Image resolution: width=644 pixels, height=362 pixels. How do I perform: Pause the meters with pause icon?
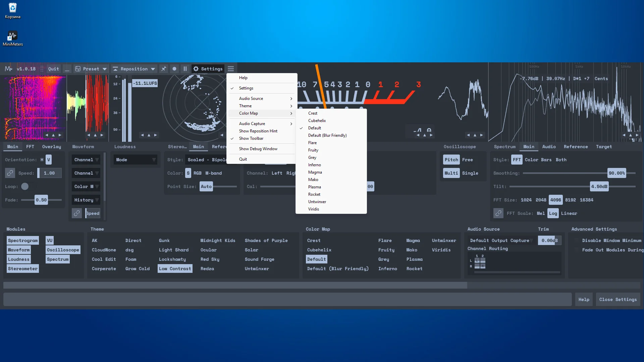[185, 69]
